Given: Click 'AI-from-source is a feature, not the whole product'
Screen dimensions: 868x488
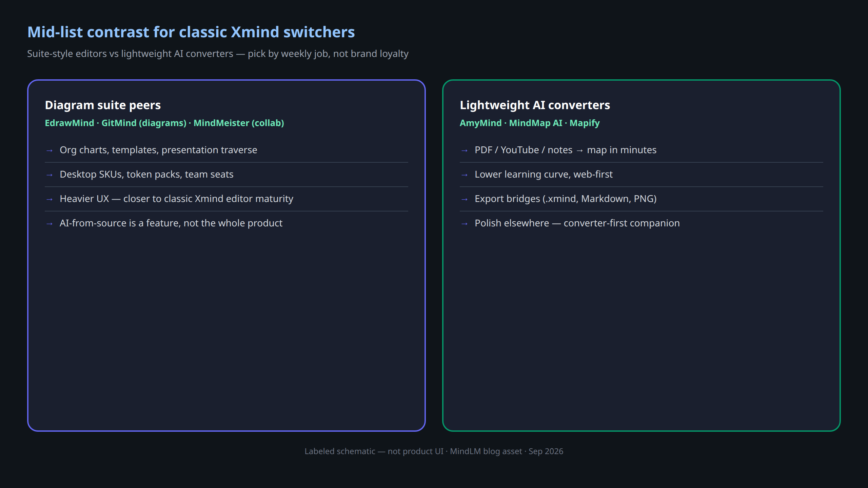Looking at the screenshot, I should [x=171, y=223].
